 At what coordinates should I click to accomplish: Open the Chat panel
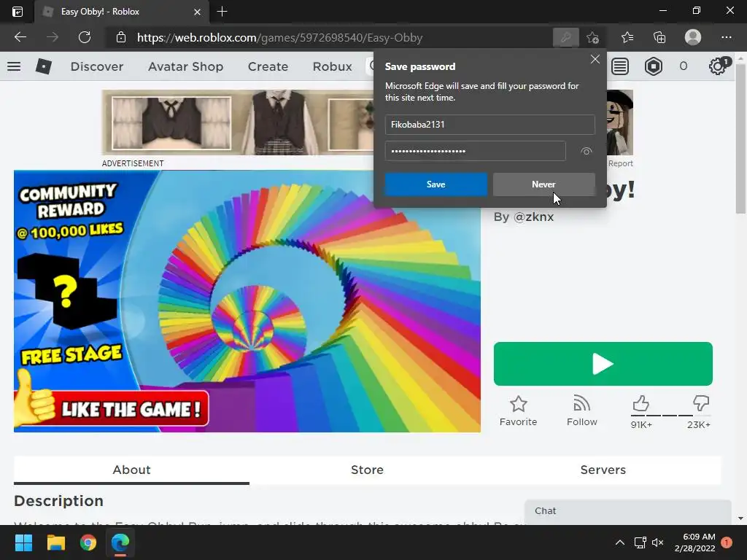click(x=628, y=511)
